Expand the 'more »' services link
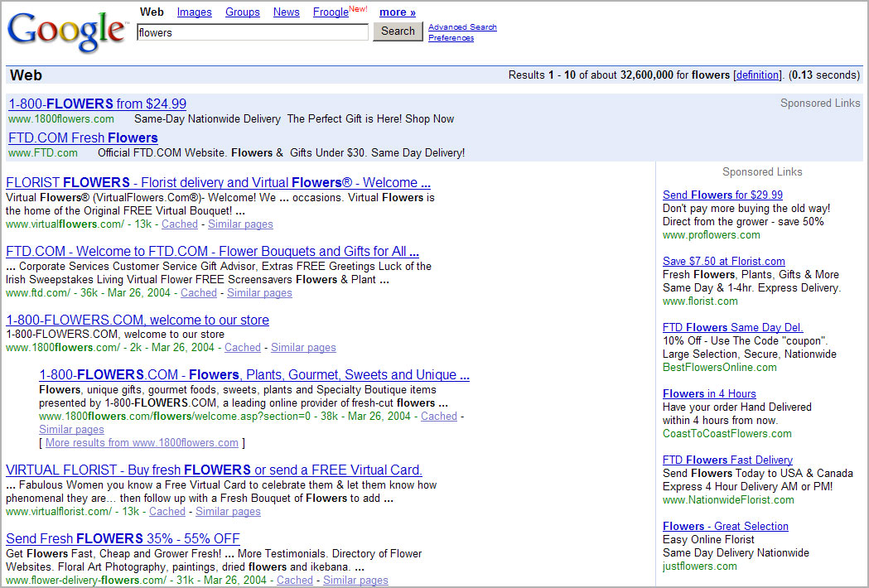This screenshot has height=588, width=869. tap(398, 12)
